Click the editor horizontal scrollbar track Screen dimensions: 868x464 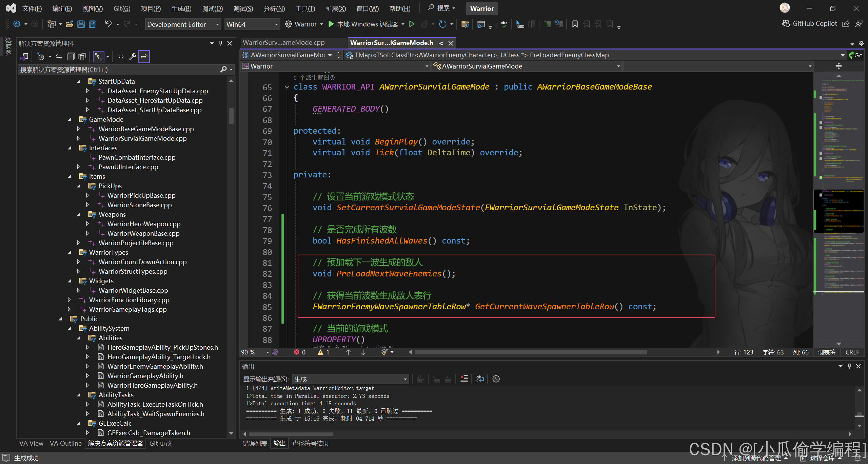(x=682, y=352)
